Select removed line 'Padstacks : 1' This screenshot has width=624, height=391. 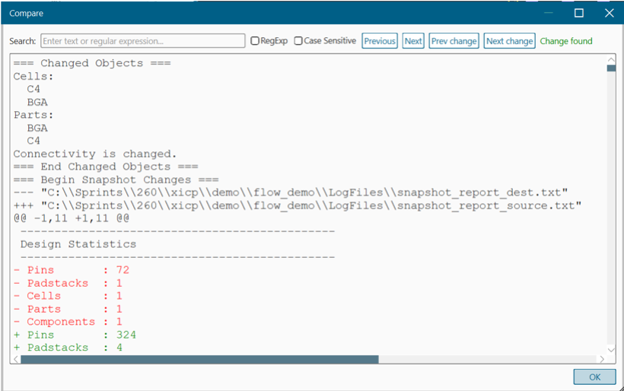pos(68,283)
